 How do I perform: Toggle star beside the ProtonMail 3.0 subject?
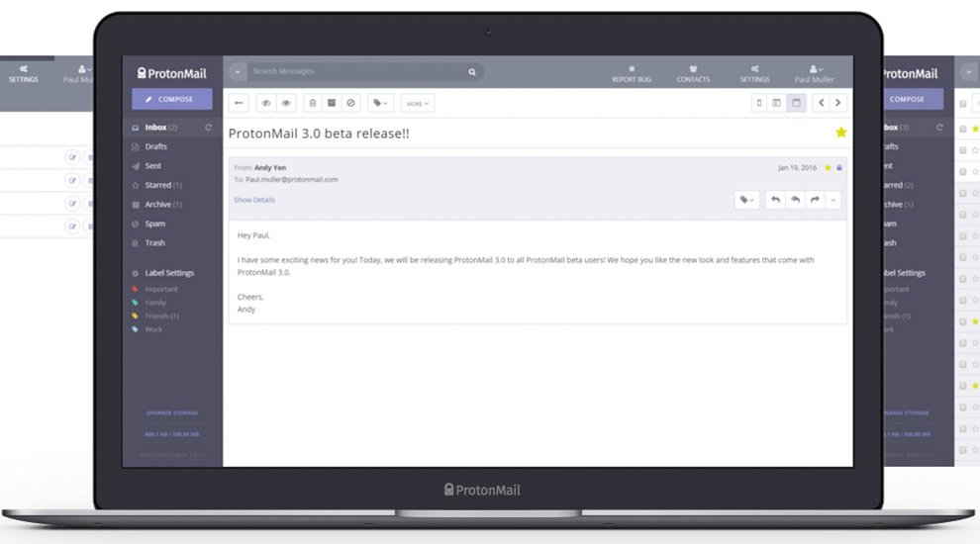click(x=841, y=133)
